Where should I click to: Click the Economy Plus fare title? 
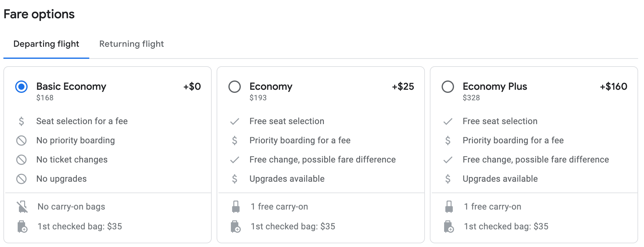495,86
